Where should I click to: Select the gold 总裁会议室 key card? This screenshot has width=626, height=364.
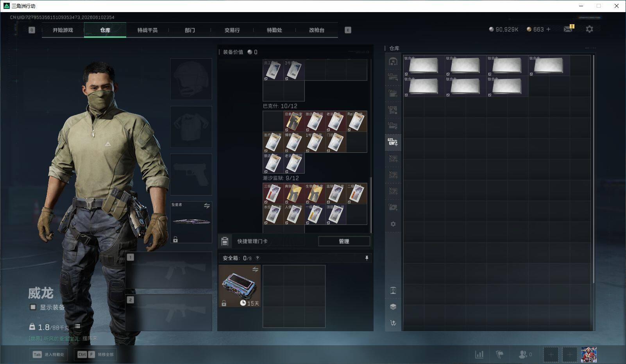coord(294,121)
